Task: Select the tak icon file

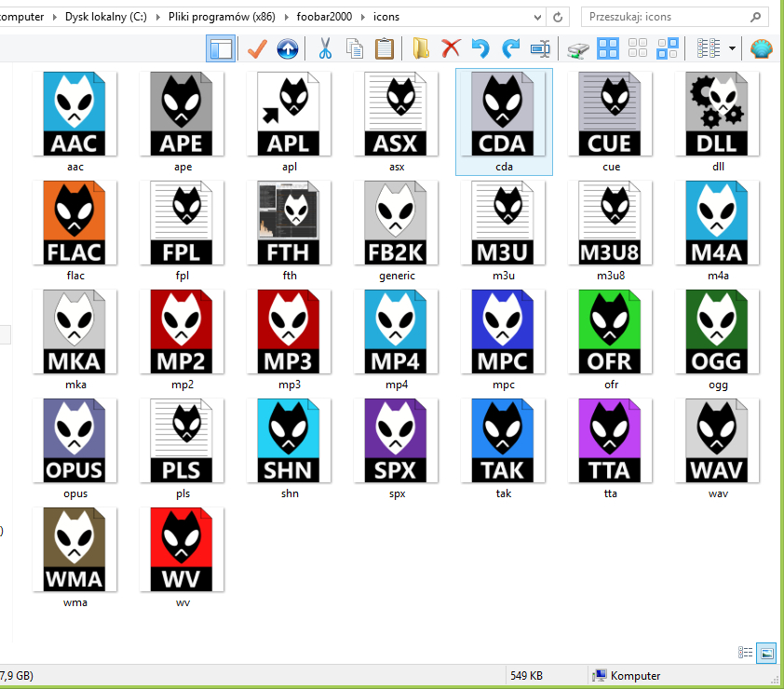Action: pos(503,449)
